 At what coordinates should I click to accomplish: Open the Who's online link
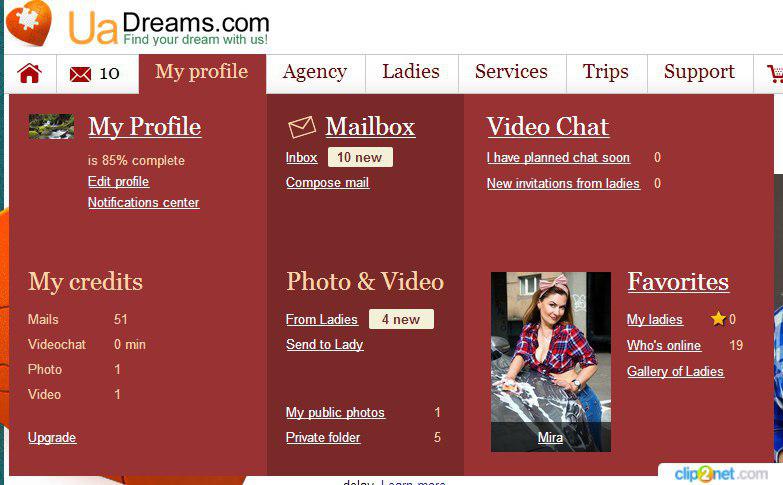pos(664,346)
